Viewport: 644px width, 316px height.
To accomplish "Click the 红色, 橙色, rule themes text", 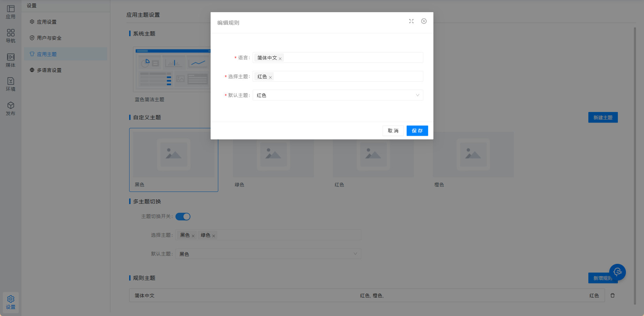I will click(372, 295).
